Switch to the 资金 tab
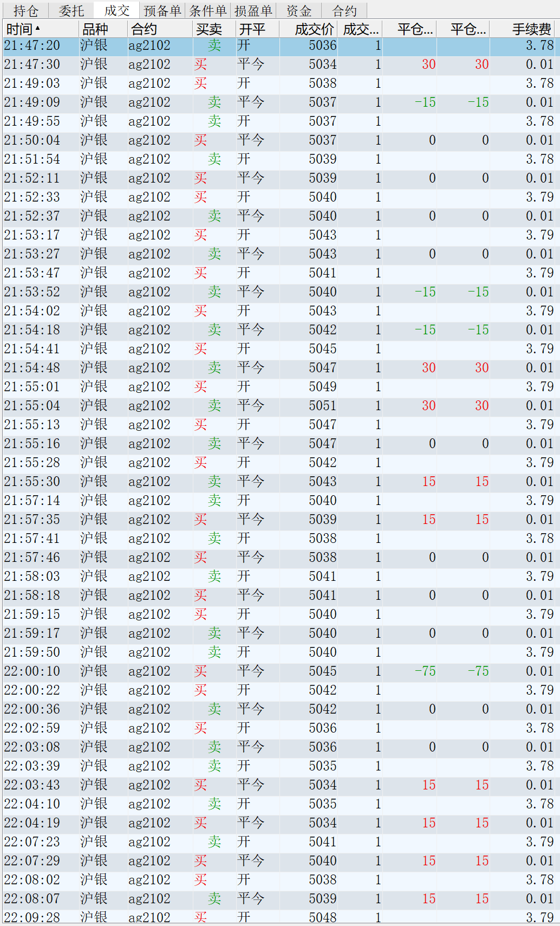The width and height of the screenshot is (560, 926). 298,10
